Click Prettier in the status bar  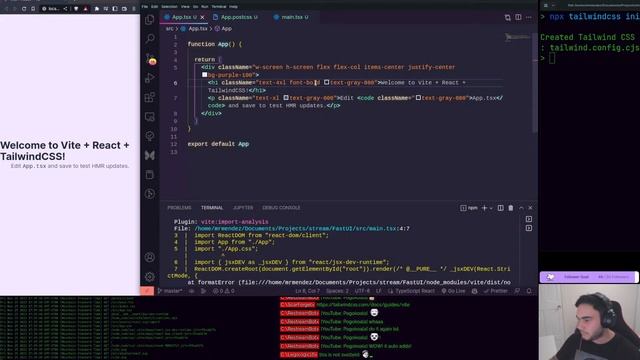pyautogui.click(x=496, y=291)
